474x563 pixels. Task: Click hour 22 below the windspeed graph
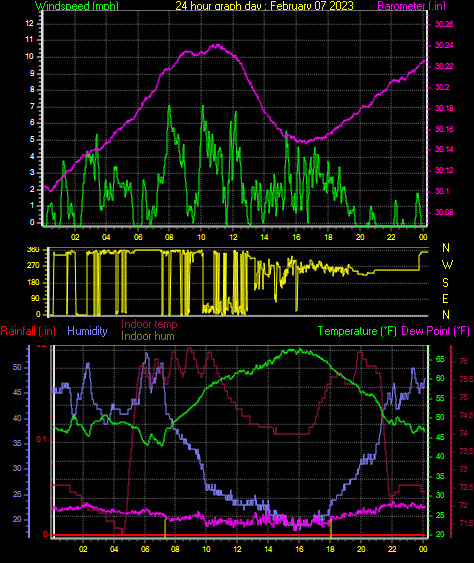pos(391,237)
